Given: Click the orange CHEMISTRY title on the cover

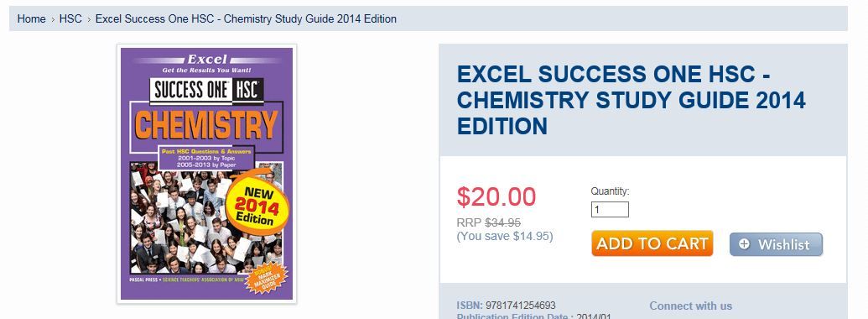Looking at the screenshot, I should (206, 124).
